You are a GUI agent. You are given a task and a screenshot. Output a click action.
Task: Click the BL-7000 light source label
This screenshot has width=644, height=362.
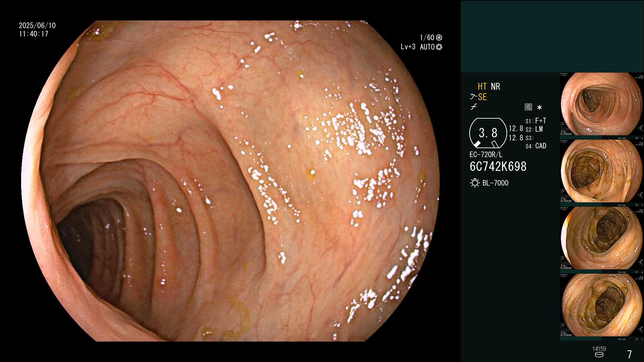pos(495,183)
